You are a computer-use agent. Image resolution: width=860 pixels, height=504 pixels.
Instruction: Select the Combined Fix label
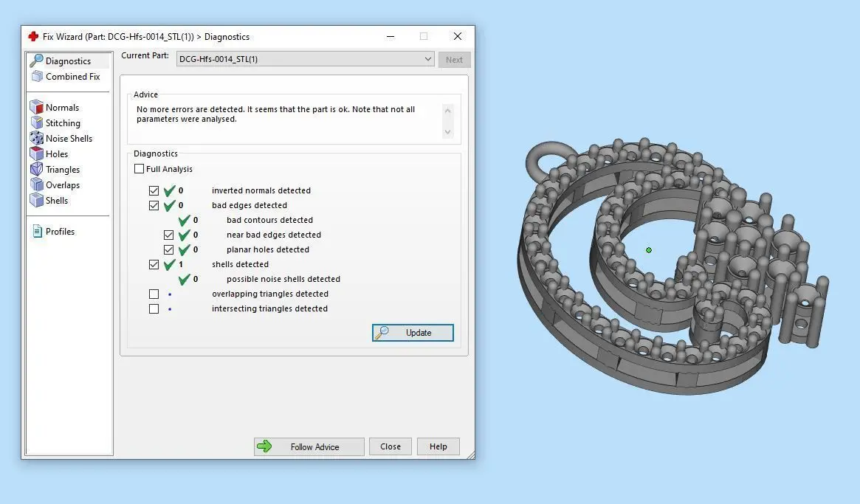[x=73, y=77]
